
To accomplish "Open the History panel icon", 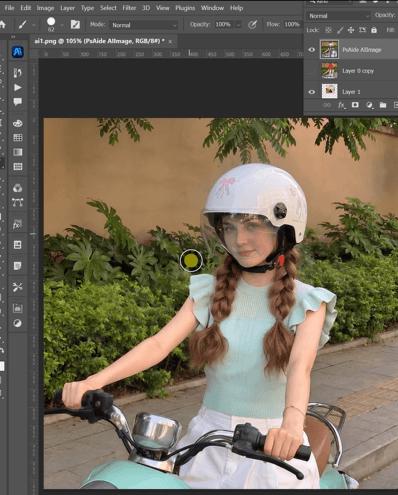I will pos(17,73).
